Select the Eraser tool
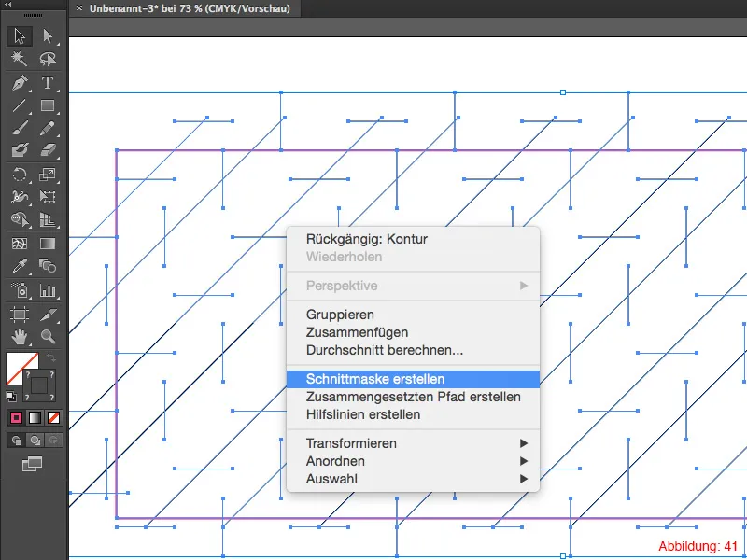 click(x=48, y=150)
